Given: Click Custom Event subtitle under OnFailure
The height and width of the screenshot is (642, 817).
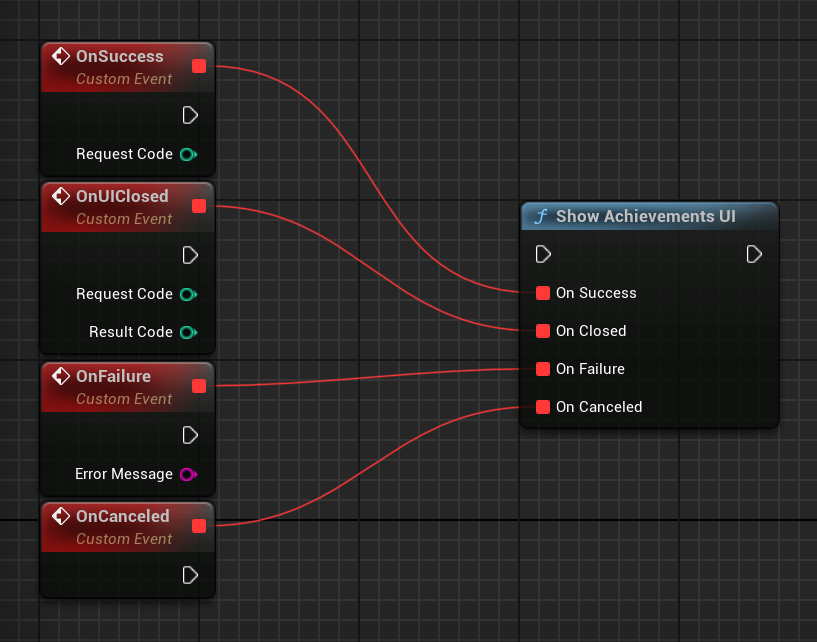Looking at the screenshot, I should click(x=124, y=399).
